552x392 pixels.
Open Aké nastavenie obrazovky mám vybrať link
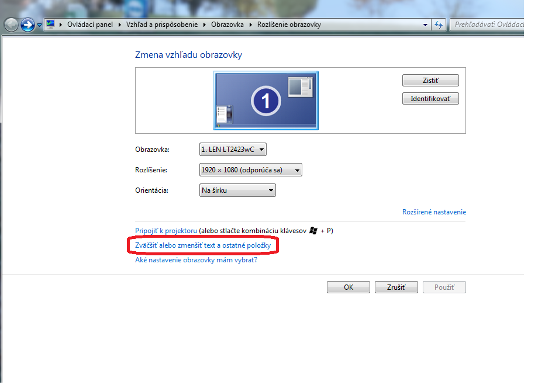coord(196,260)
